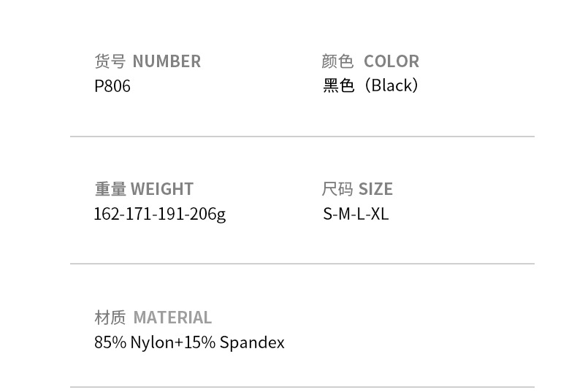Click the 材质 Chinese label
577x392 pixels.
pos(110,318)
